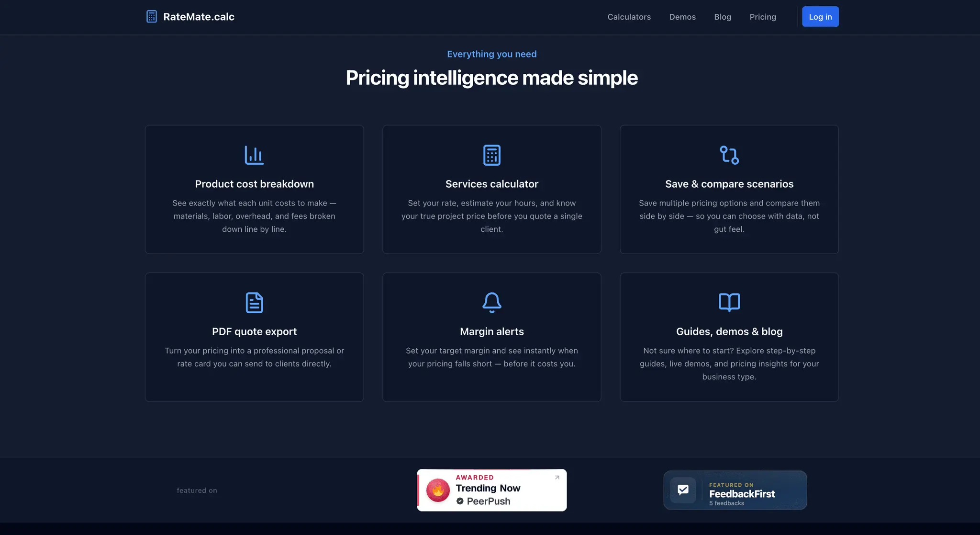The image size is (980, 535).
Task: Open the Calculators nav menu item
Action: [629, 17]
